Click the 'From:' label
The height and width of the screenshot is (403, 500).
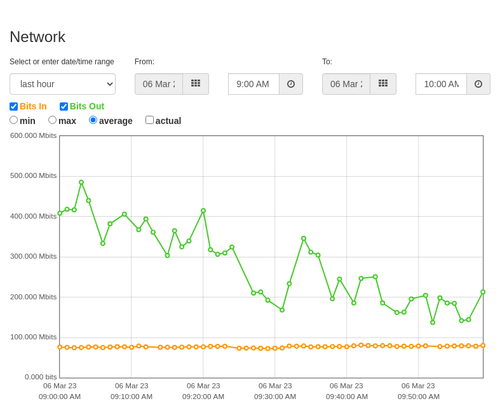tap(144, 62)
